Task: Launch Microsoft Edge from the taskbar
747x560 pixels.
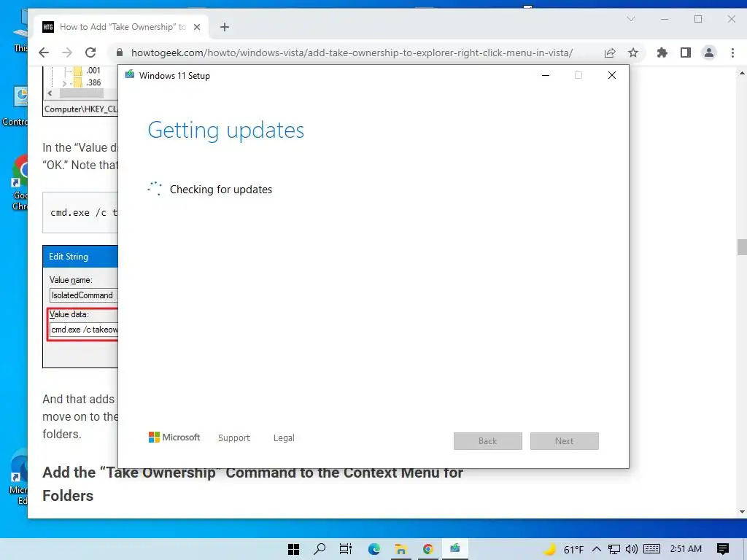Action: [374, 549]
